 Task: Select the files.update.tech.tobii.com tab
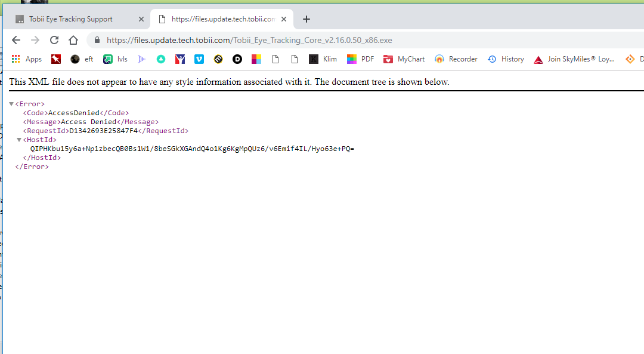point(222,19)
